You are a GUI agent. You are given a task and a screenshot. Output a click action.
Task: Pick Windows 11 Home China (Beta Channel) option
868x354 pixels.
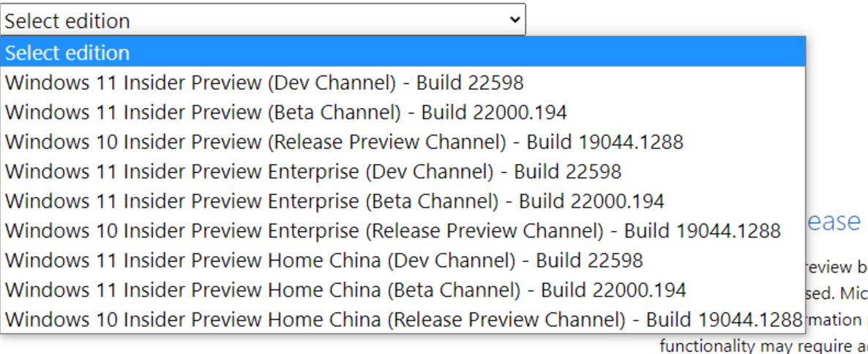(x=346, y=290)
